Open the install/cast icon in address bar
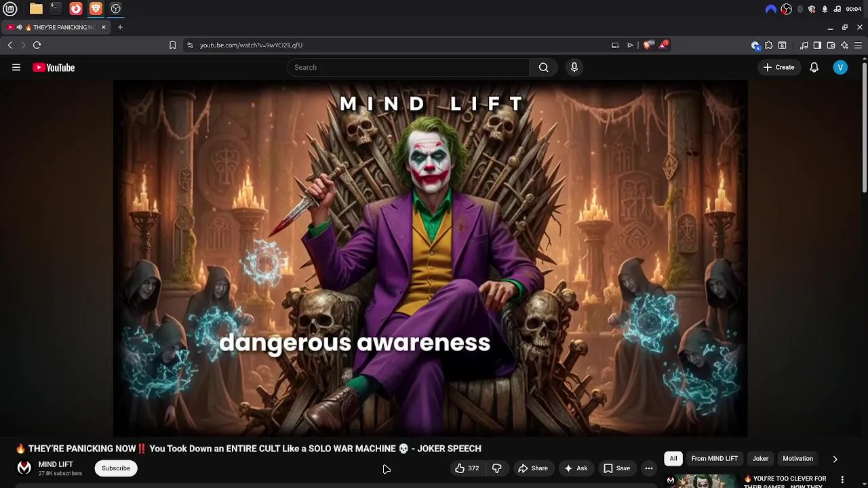 (x=615, y=45)
